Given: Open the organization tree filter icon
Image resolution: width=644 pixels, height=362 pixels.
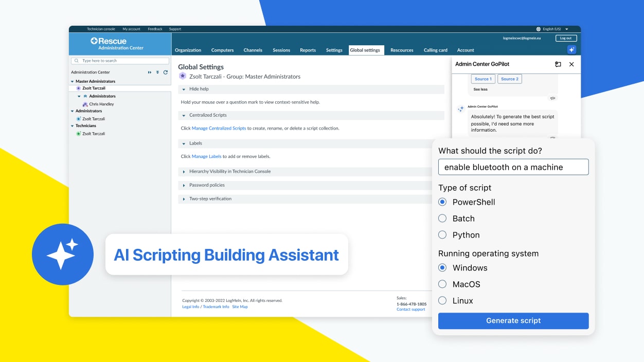Looking at the screenshot, I should click(158, 73).
